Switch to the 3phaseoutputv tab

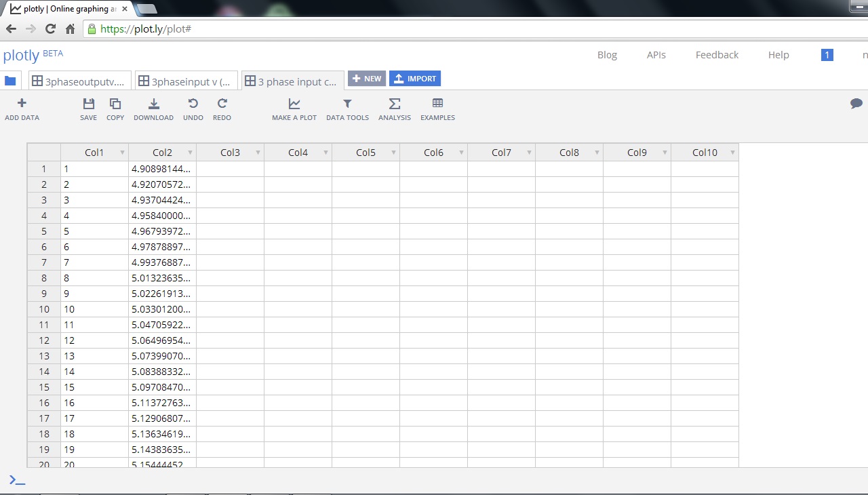coord(80,81)
